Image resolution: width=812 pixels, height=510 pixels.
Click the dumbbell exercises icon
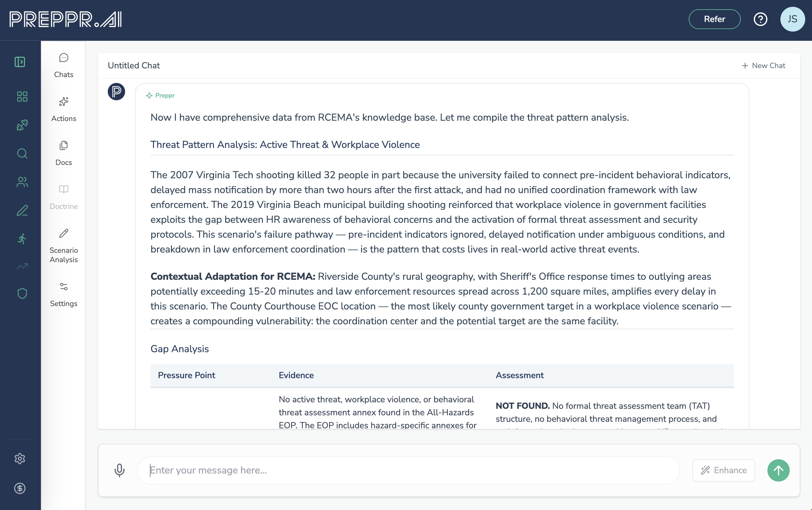point(22,125)
